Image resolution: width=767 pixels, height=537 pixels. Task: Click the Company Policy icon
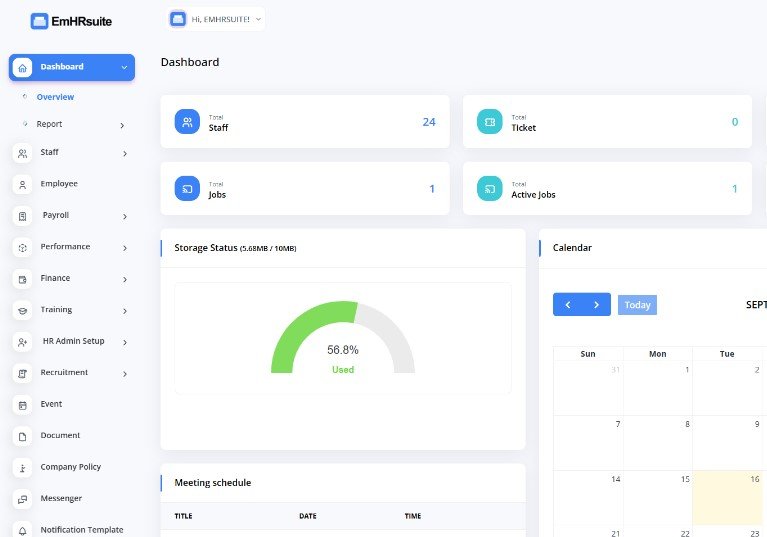(x=23, y=468)
